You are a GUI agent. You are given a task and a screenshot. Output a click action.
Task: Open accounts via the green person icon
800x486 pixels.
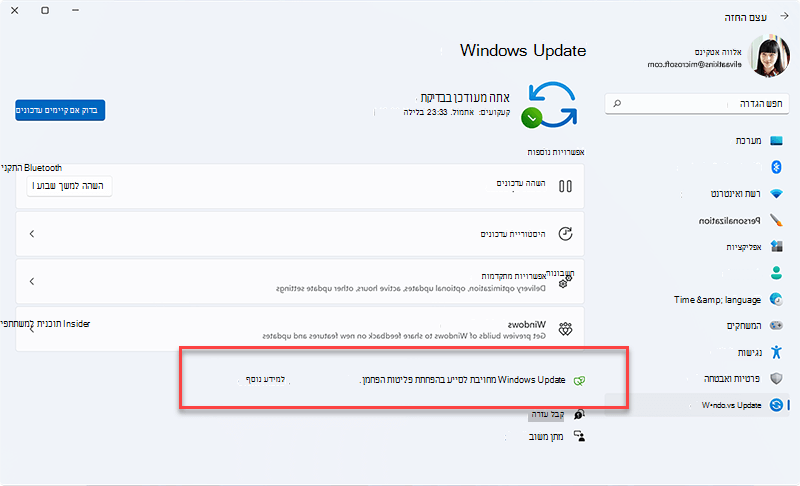pyautogui.click(x=776, y=273)
